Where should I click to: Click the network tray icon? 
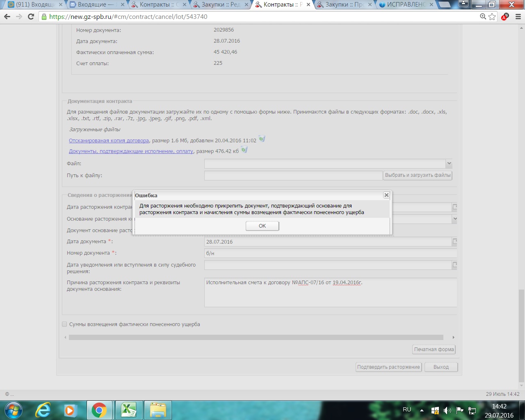472,410
